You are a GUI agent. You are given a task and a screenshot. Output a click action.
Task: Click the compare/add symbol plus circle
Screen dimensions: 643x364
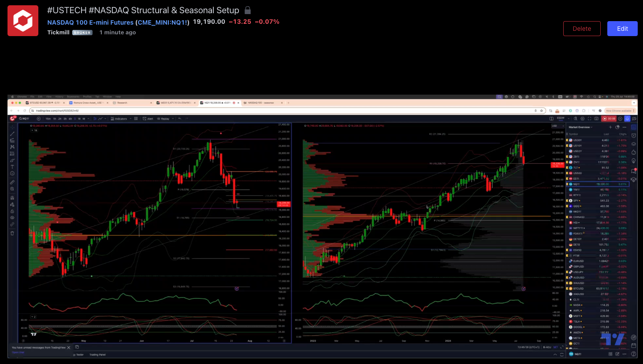point(39,118)
